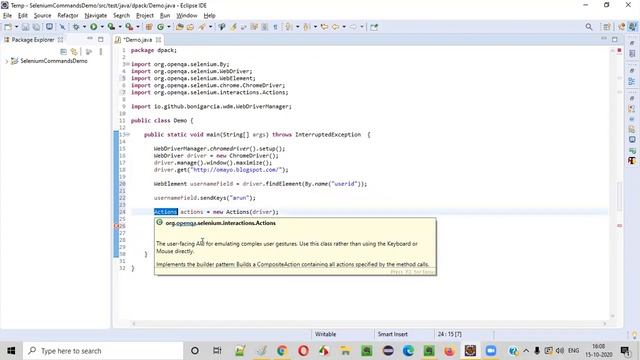The image size is (640, 360).
Task: Click the Forward navigation arrow icon
Action: 353,27
